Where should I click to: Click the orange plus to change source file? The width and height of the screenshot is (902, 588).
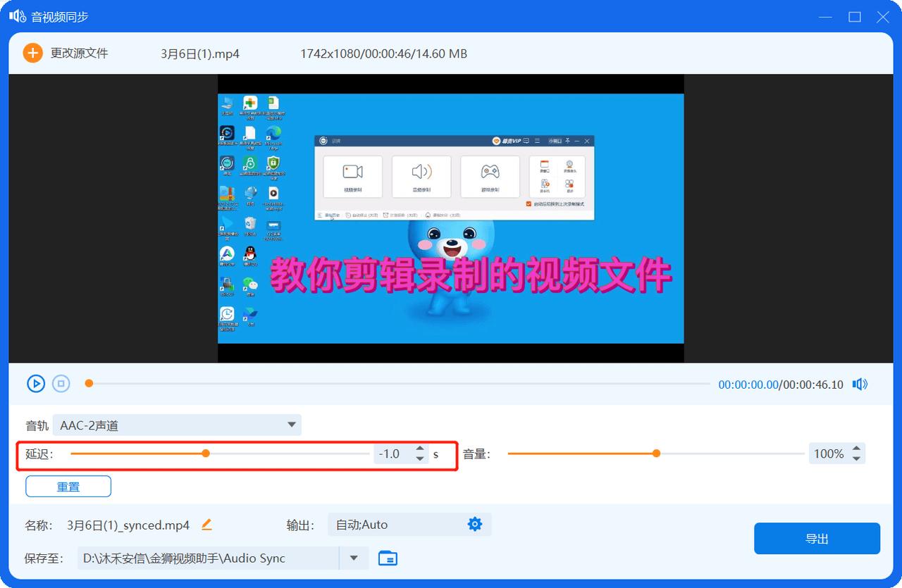click(x=32, y=52)
